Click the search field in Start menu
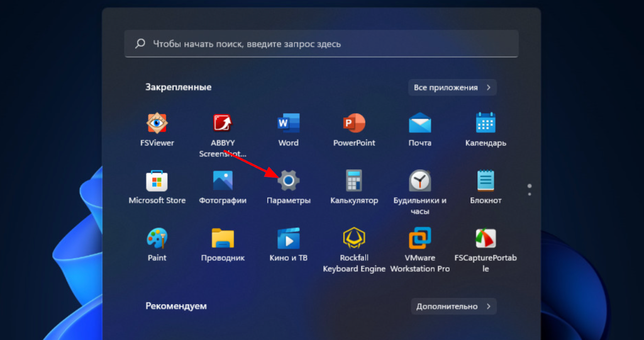The image size is (644, 340). click(321, 43)
